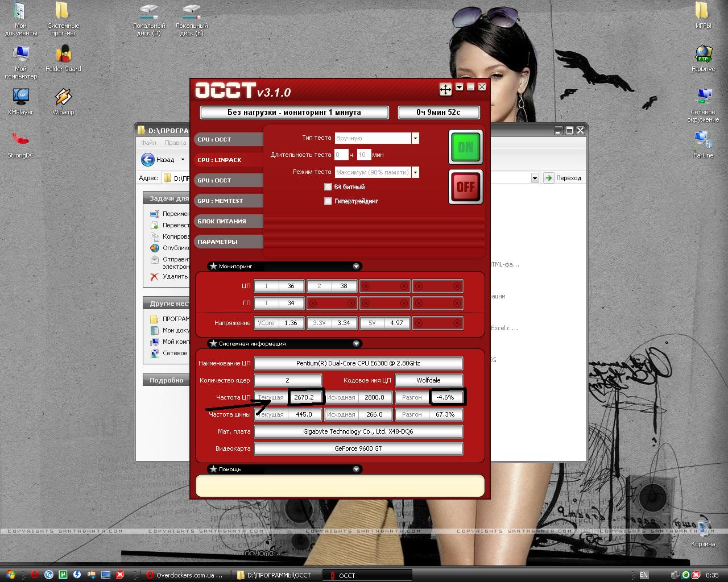The image size is (728, 582).
Task: Click the Без нагрузки status button
Action: tap(294, 112)
